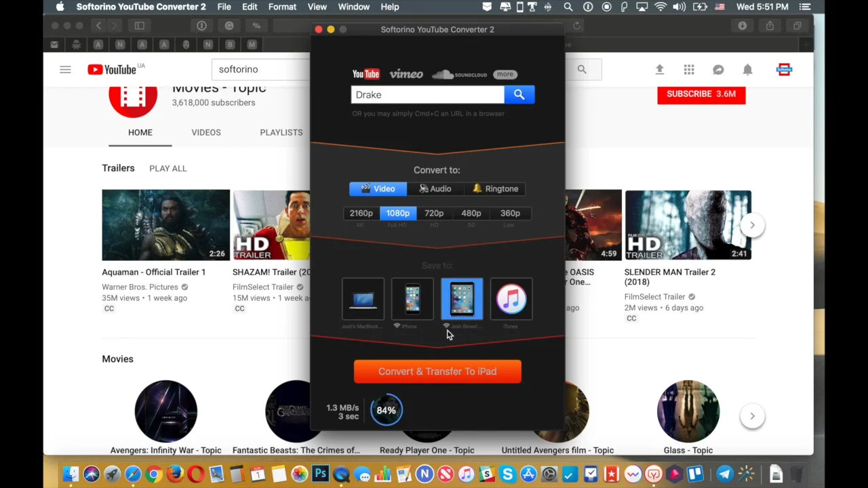Show next trailers with right arrow
Screen dimensions: 868x488
[752, 225]
